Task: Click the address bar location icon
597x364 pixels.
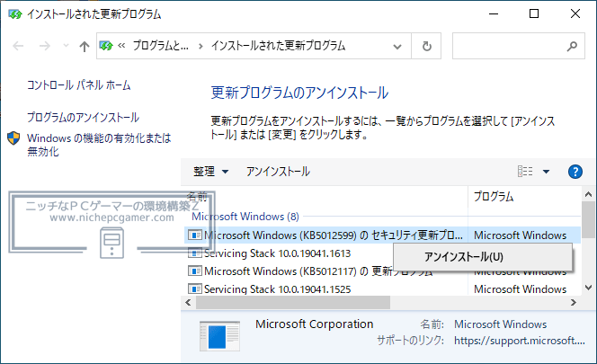Action: coord(107,46)
